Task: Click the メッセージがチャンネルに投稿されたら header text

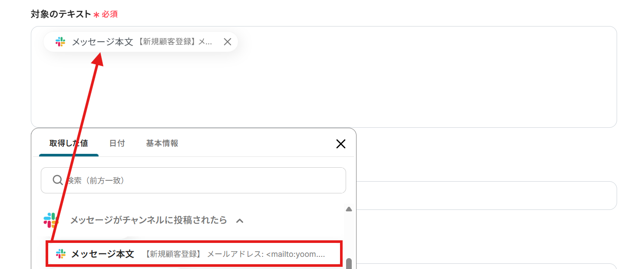Action: pyautogui.click(x=149, y=220)
